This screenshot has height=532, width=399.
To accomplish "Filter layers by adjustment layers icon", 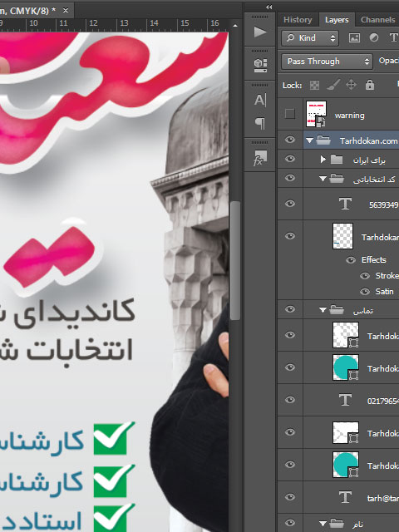I will coord(374,37).
